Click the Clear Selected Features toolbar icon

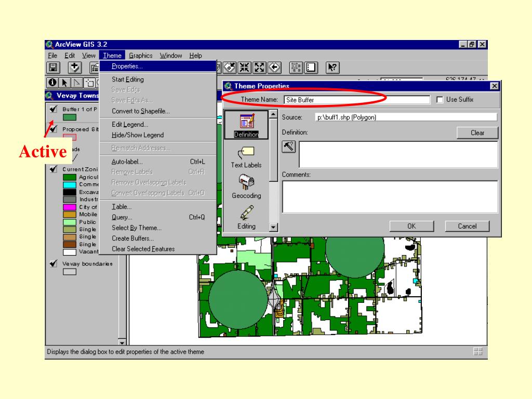click(x=311, y=68)
